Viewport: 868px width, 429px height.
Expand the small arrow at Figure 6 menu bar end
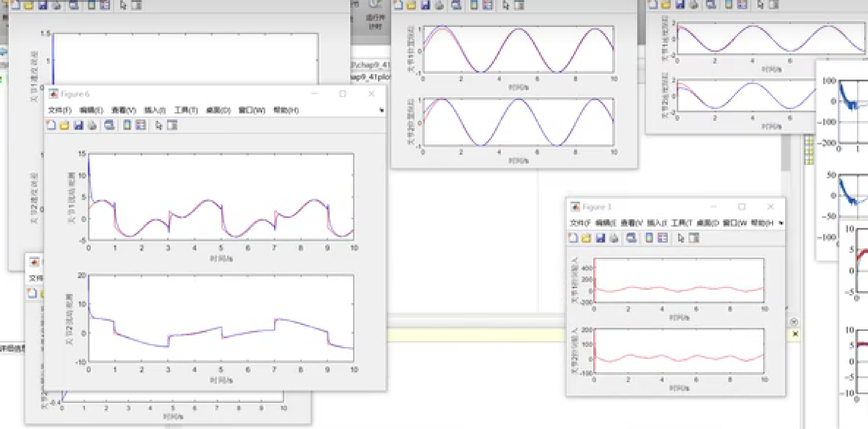click(381, 110)
